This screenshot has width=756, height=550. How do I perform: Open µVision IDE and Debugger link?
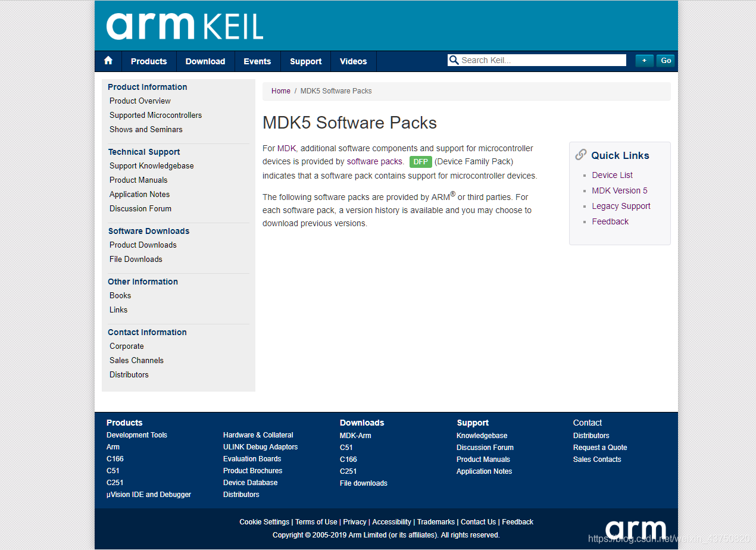pos(149,495)
